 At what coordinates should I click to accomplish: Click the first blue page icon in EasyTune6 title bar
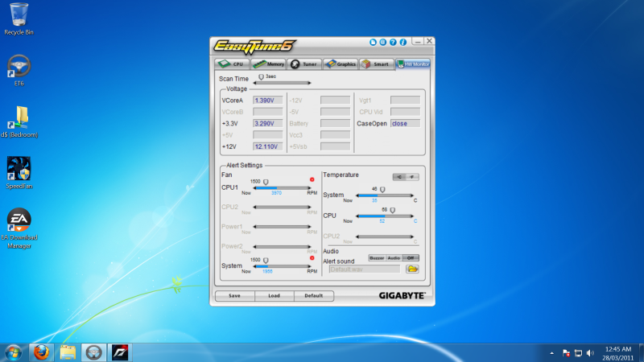click(x=373, y=43)
